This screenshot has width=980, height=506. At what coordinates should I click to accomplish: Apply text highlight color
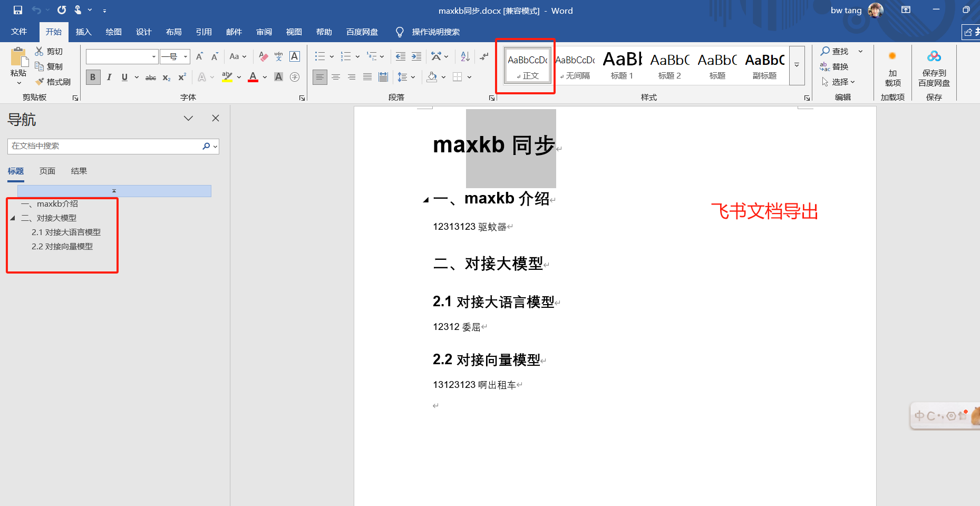[x=227, y=77]
